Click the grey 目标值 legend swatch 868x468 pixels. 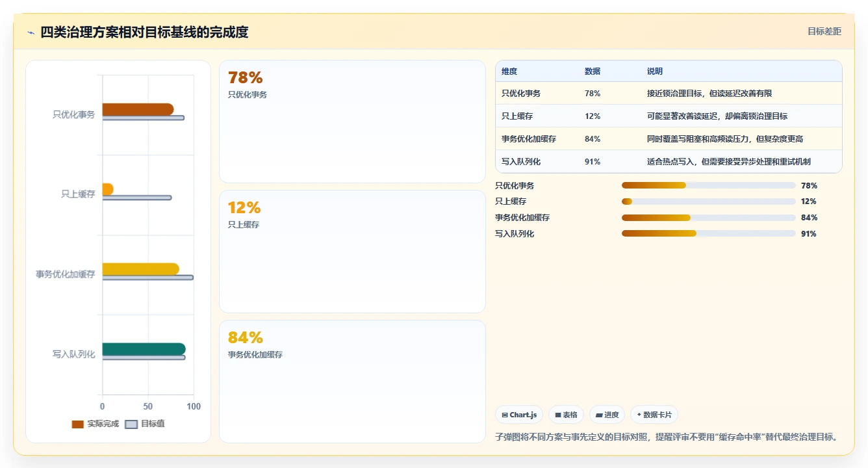(x=131, y=424)
